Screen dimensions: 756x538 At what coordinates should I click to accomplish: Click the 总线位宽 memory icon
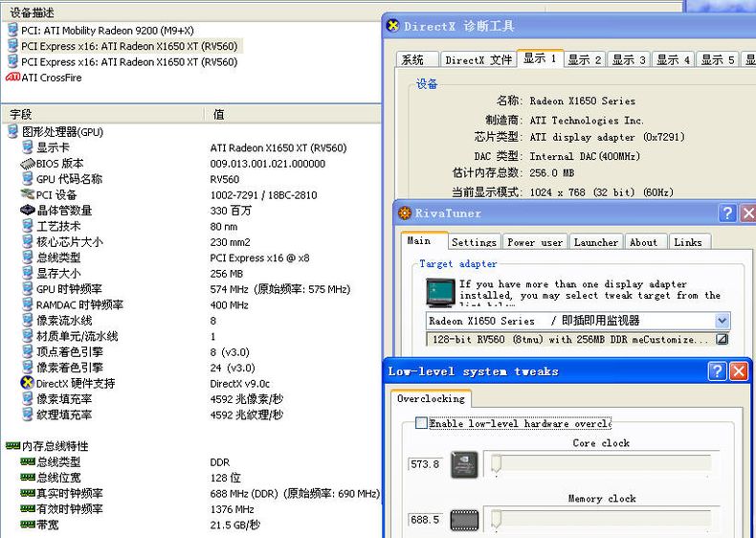click(x=28, y=477)
